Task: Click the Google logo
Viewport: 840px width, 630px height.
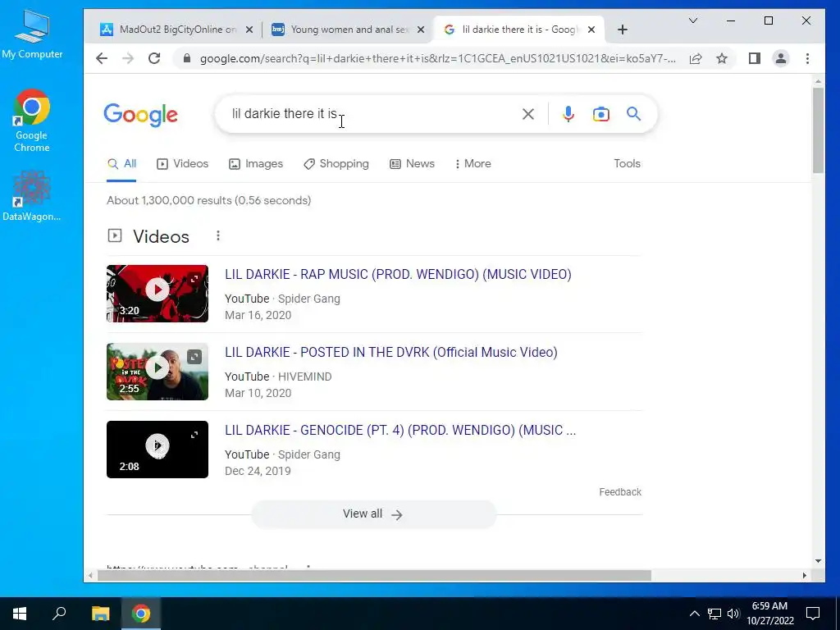Action: [x=140, y=115]
